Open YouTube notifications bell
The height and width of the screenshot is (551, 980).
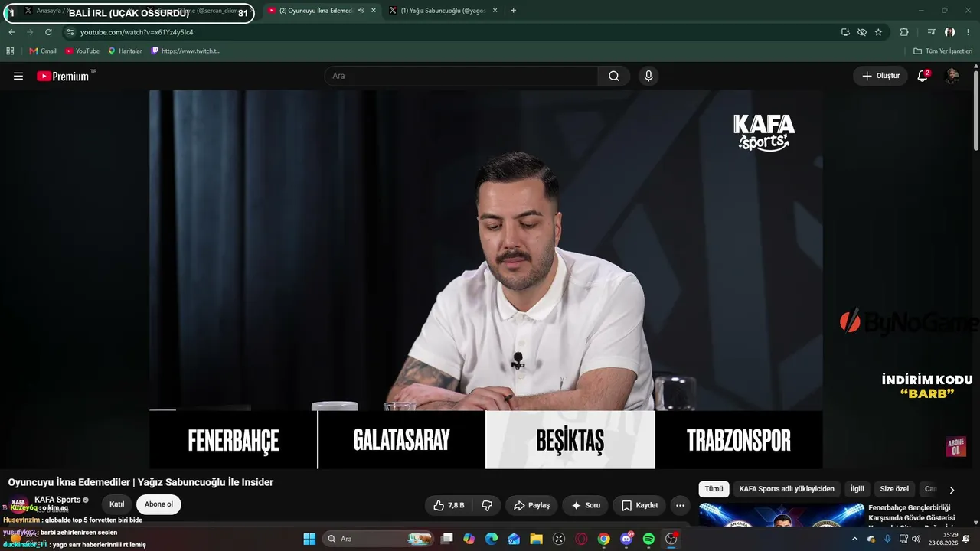point(923,76)
